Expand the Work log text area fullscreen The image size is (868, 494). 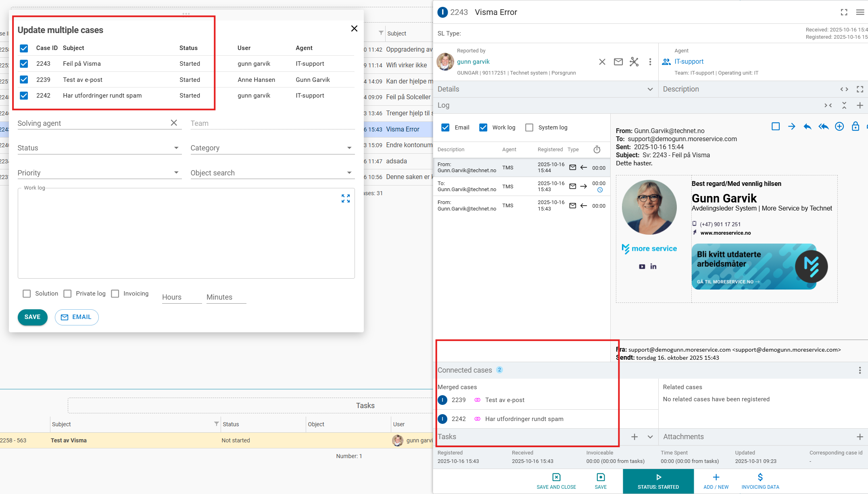click(346, 198)
